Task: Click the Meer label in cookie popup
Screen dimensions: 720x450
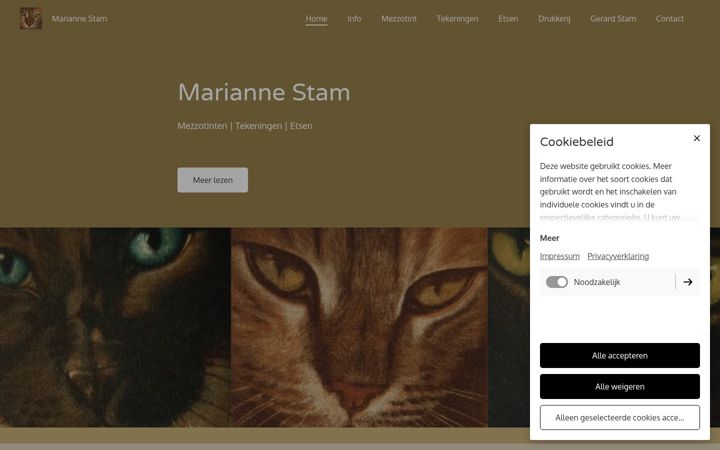Action: pos(549,238)
